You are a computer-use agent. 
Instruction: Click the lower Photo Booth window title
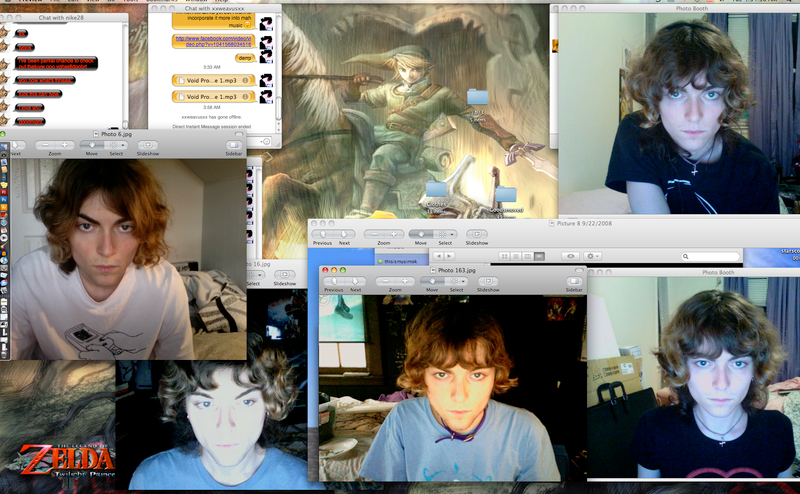point(717,273)
